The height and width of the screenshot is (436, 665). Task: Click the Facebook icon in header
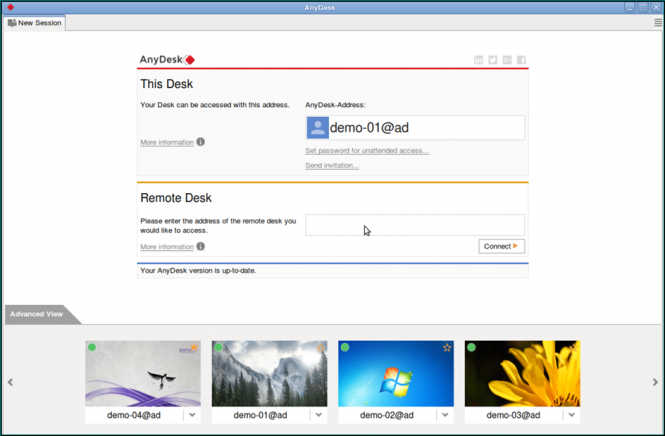(x=522, y=60)
